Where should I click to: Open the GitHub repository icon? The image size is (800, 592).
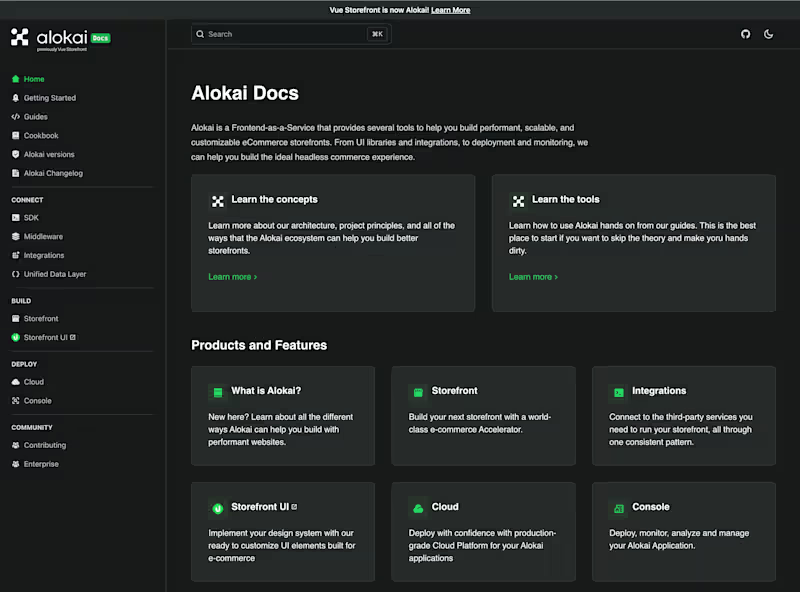[x=745, y=34]
